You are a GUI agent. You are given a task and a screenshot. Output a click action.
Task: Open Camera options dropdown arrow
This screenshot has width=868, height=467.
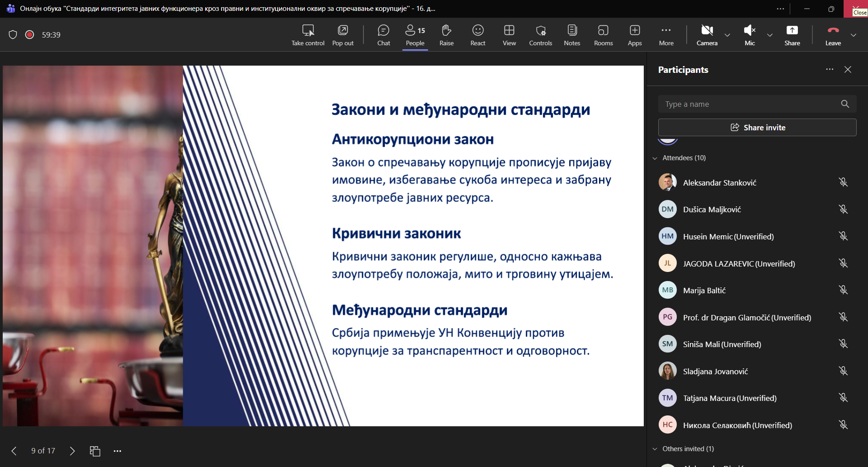(727, 35)
